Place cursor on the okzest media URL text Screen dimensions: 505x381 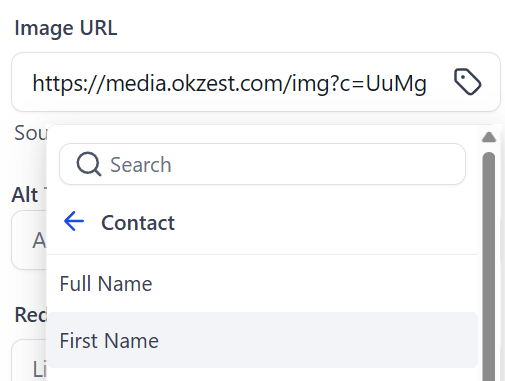pos(229,83)
